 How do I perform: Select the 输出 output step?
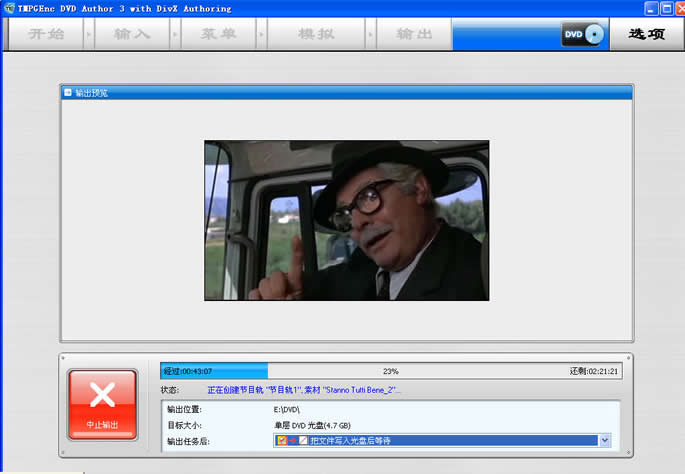(414, 34)
